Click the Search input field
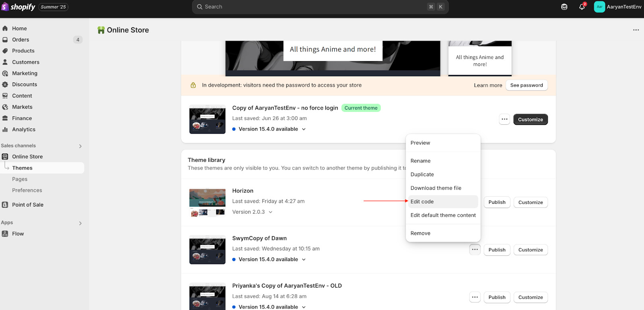644x310 pixels. pyautogui.click(x=320, y=7)
